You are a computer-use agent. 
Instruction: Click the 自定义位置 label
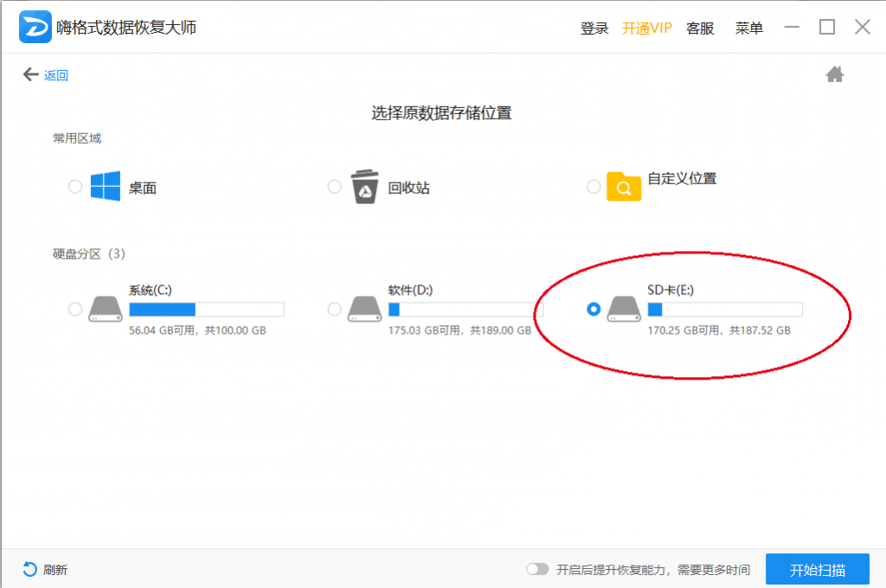pyautogui.click(x=682, y=178)
